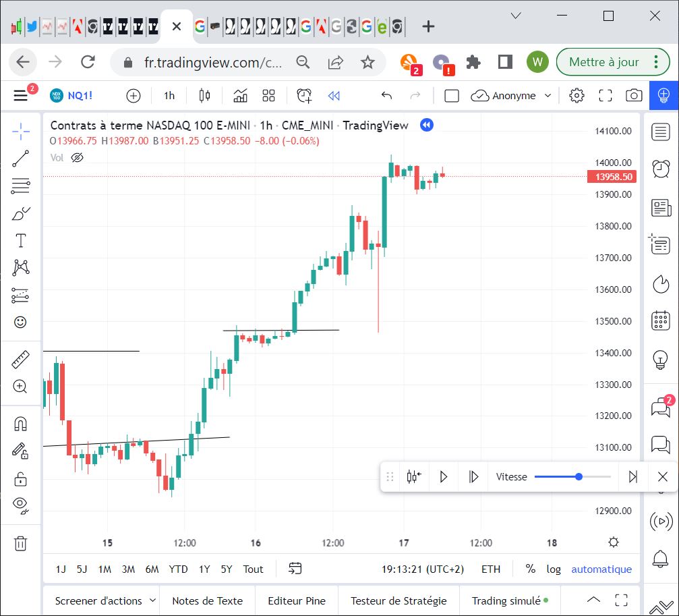
Task: Jump replay to real-time
Action: point(633,477)
